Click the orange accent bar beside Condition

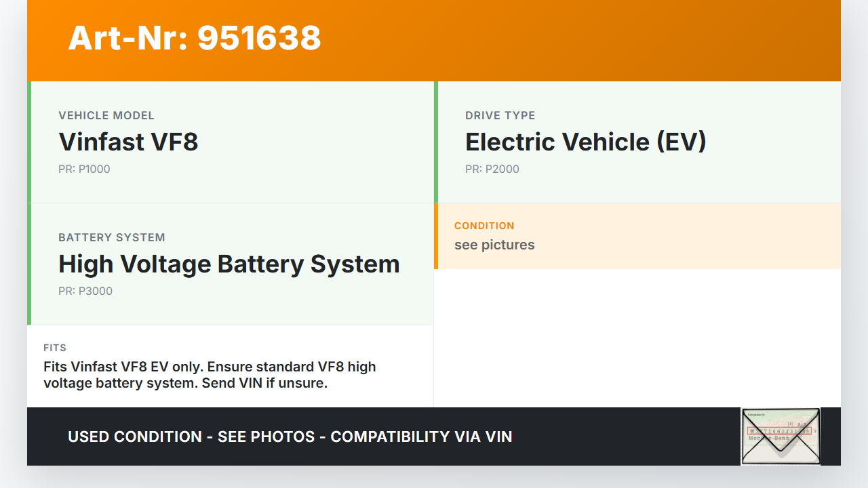436,236
